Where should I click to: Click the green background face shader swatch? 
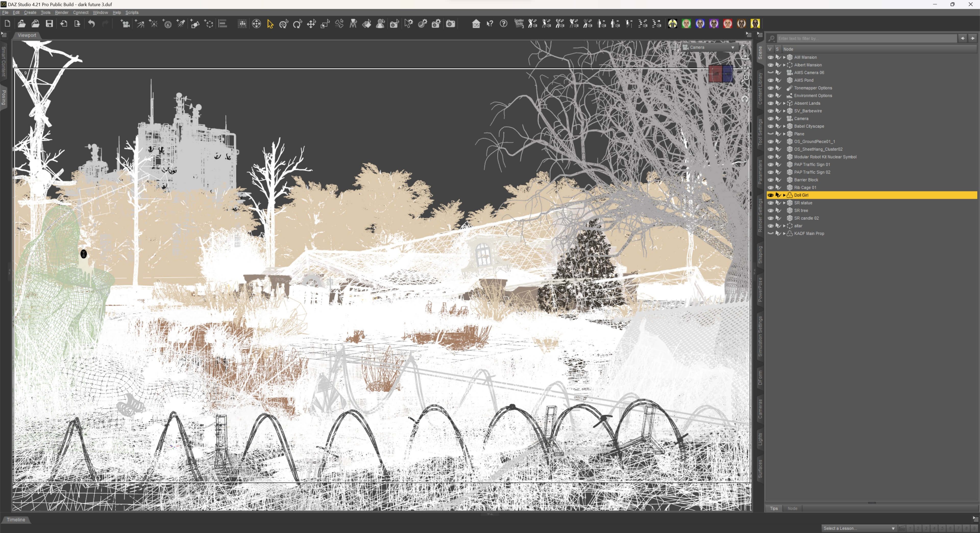pos(686,24)
